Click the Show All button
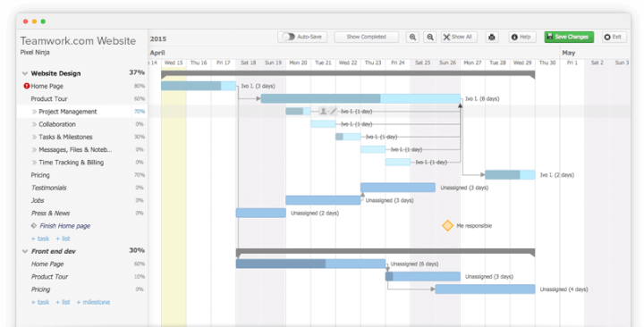 459,37
